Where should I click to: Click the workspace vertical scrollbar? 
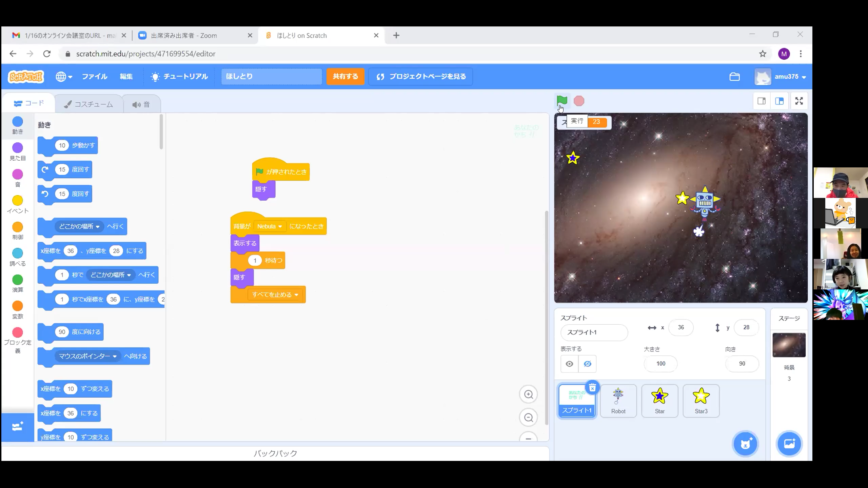[546, 318]
